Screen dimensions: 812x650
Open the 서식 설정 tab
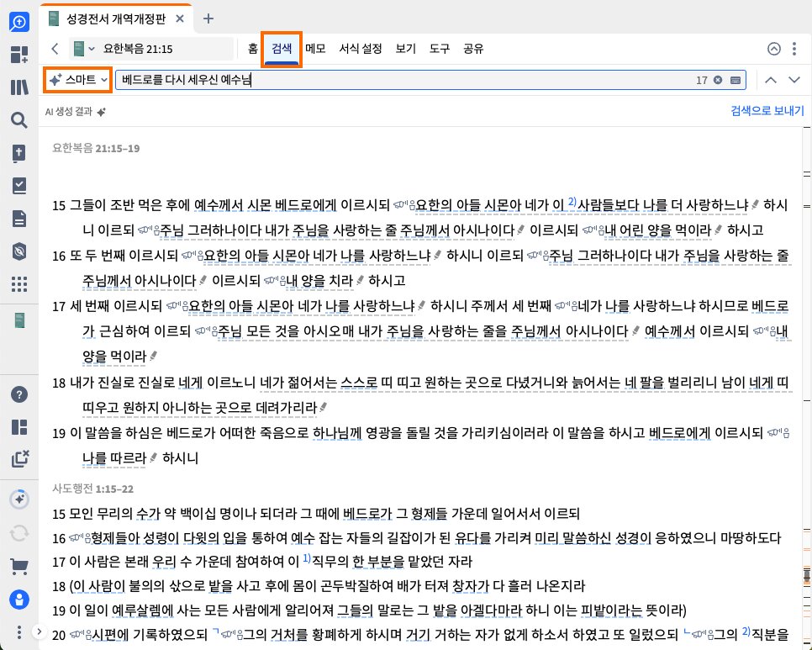(x=361, y=49)
